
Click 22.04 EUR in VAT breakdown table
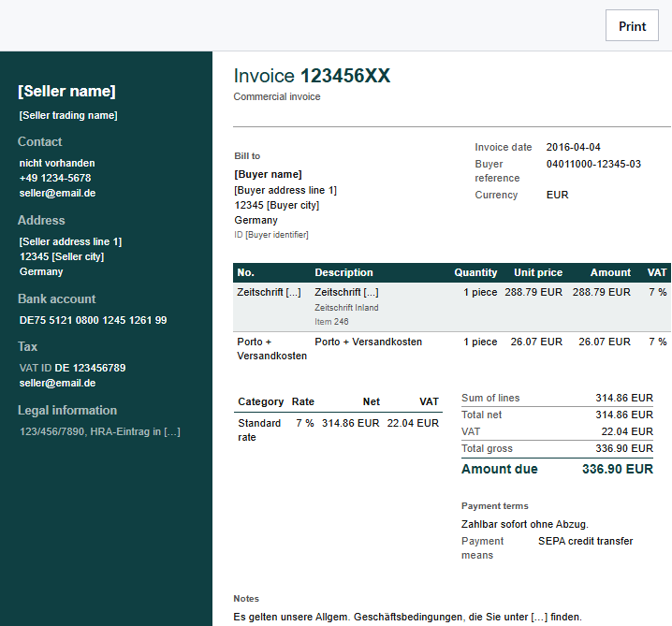click(413, 423)
